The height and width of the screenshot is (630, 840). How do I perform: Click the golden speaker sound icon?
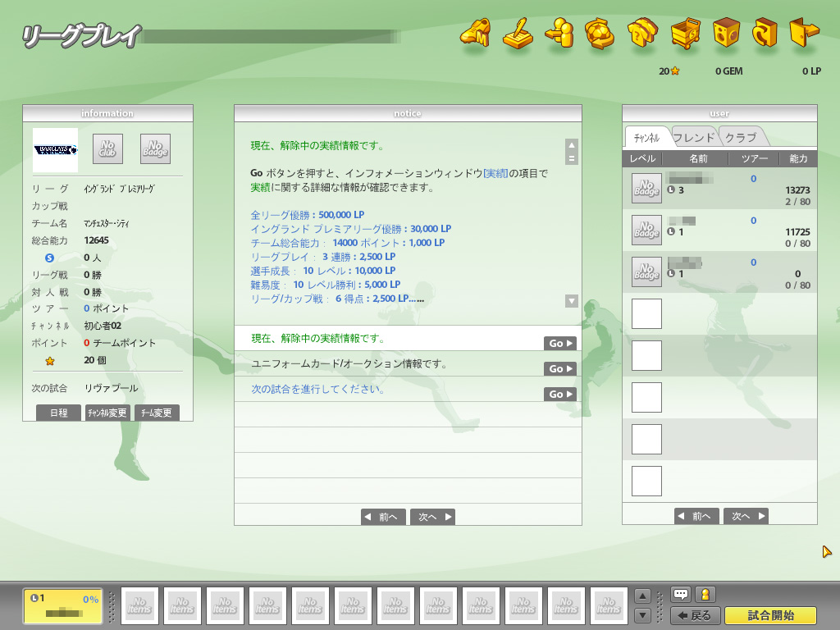(x=727, y=33)
